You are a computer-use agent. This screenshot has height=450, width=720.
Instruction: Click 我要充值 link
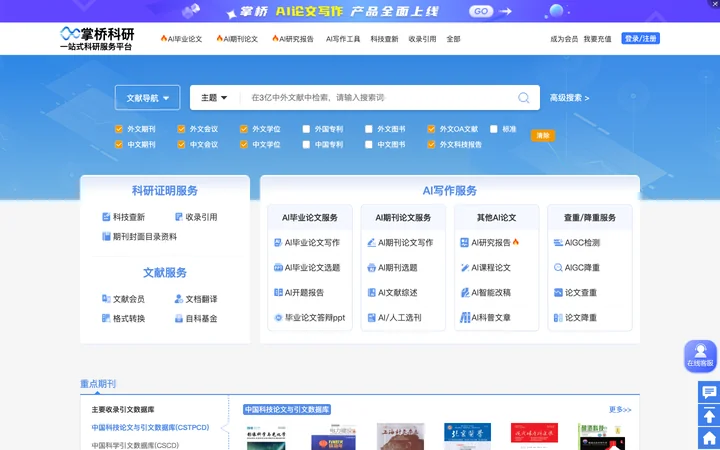click(597, 39)
